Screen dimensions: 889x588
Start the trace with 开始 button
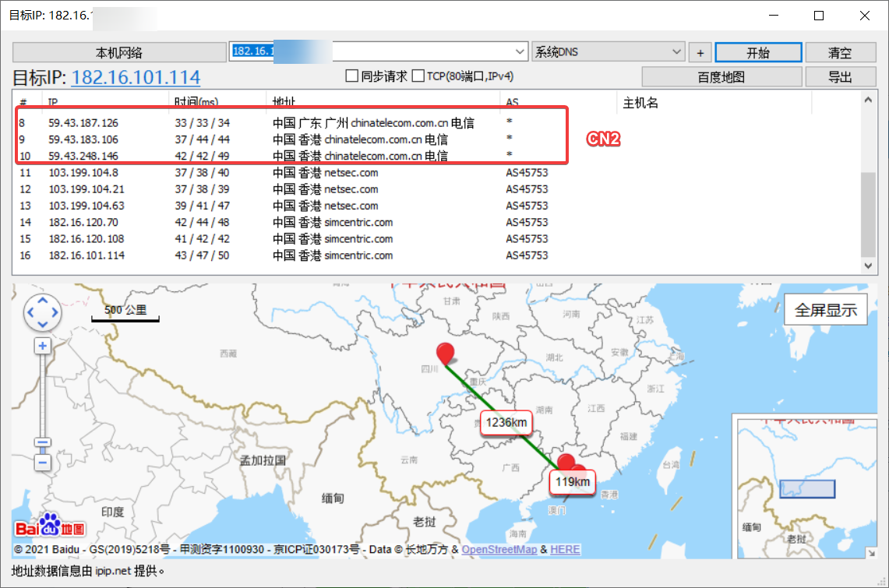[757, 51]
